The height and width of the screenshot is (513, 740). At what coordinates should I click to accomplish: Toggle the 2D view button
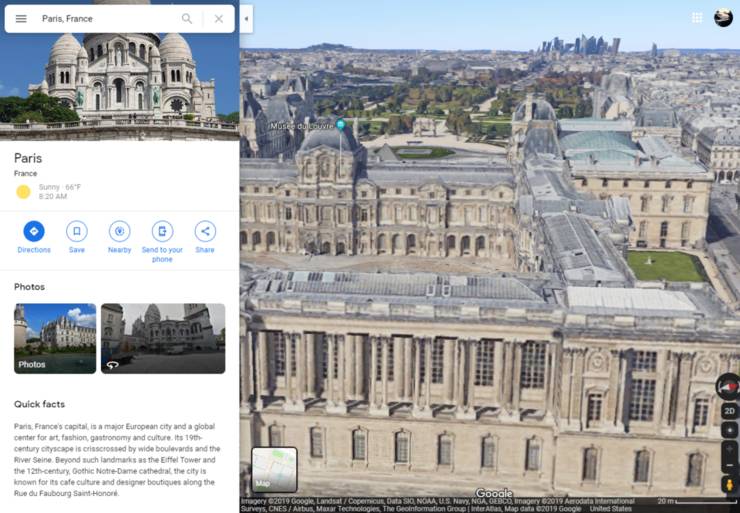coord(729,411)
